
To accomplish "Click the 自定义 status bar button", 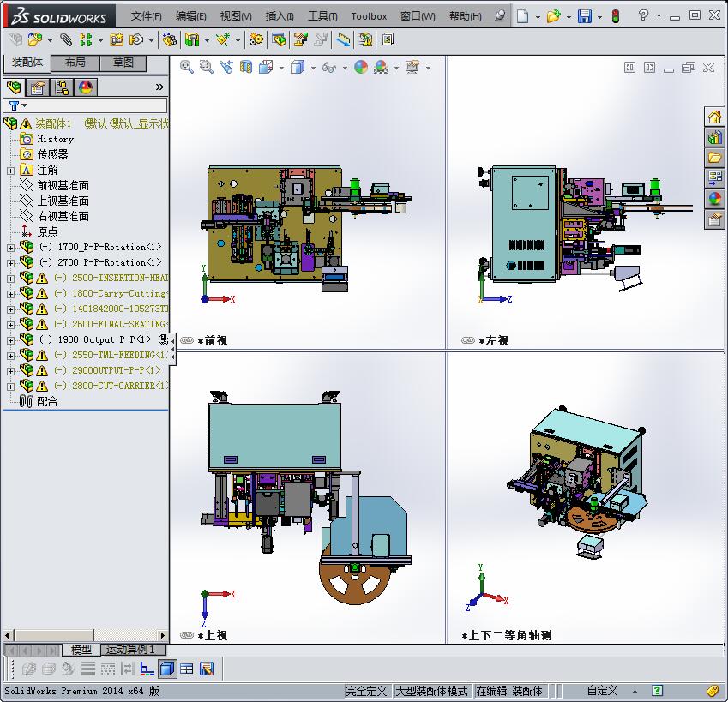I will [x=602, y=691].
